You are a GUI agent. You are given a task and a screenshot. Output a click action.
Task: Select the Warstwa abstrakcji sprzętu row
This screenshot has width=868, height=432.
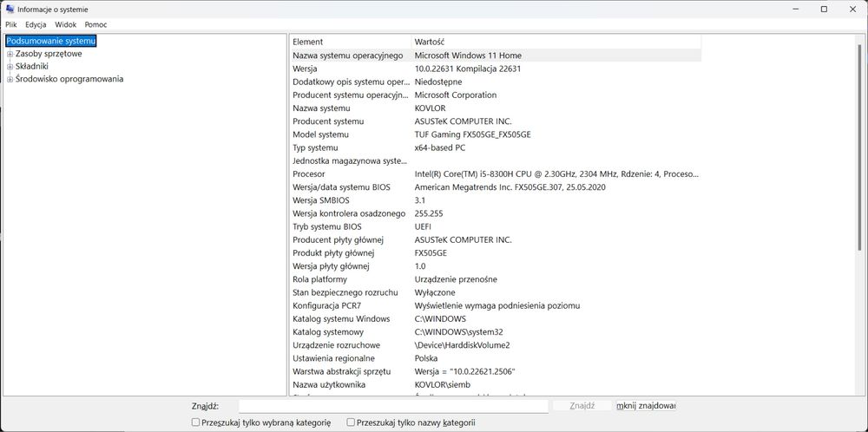(496, 371)
